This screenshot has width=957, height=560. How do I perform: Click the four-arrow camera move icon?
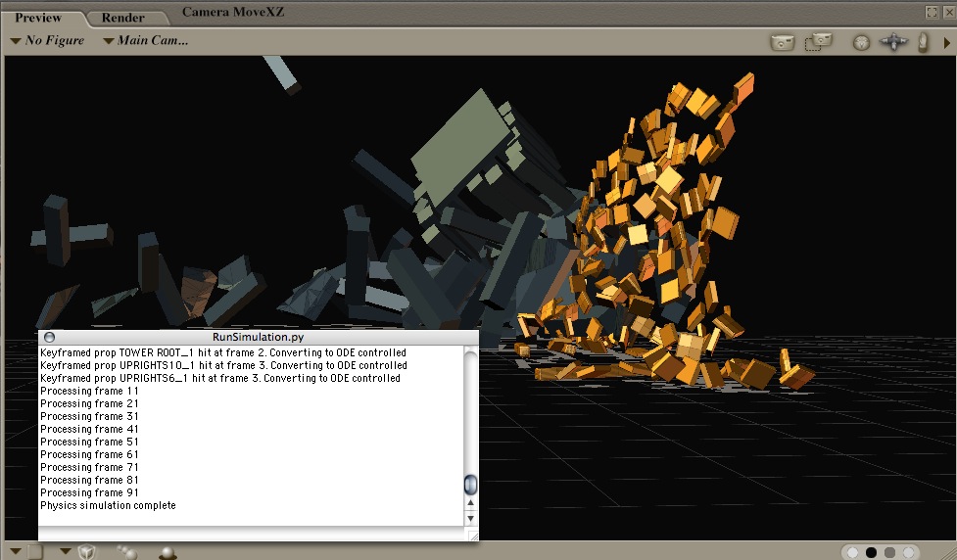pyautogui.click(x=893, y=42)
